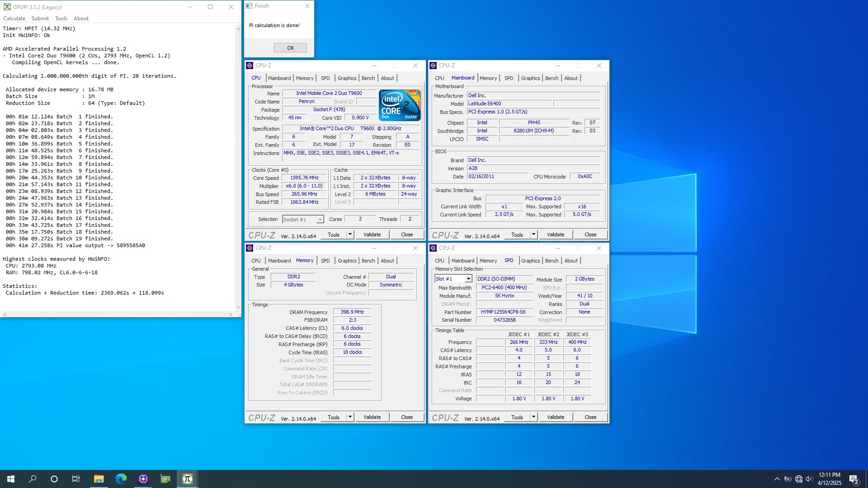868x488 pixels.
Task: Open SPD tab in Memory window
Action: (x=325, y=261)
